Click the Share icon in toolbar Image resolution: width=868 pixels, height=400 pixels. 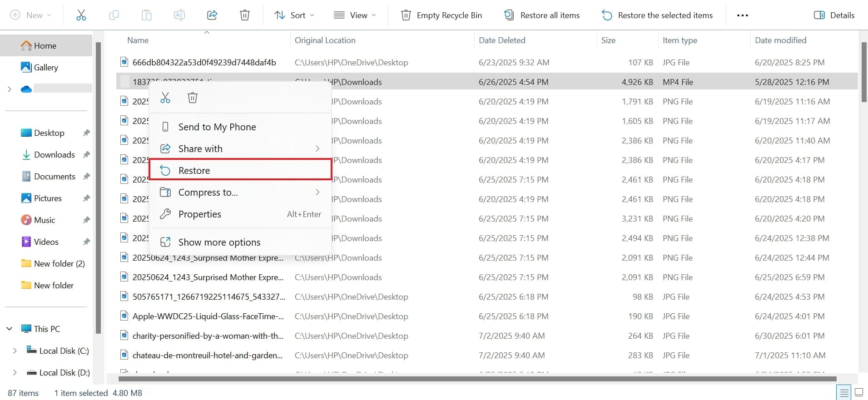click(212, 15)
